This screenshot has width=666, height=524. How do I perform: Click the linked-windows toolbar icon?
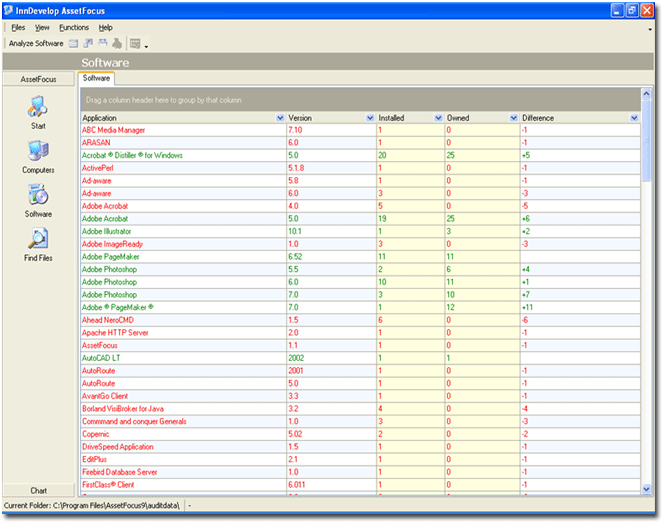88,43
